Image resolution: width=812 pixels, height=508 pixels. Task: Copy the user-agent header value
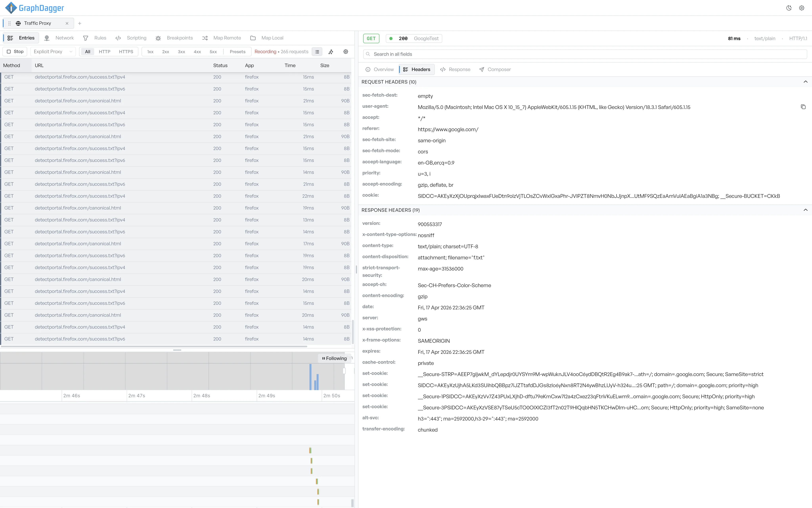point(803,107)
